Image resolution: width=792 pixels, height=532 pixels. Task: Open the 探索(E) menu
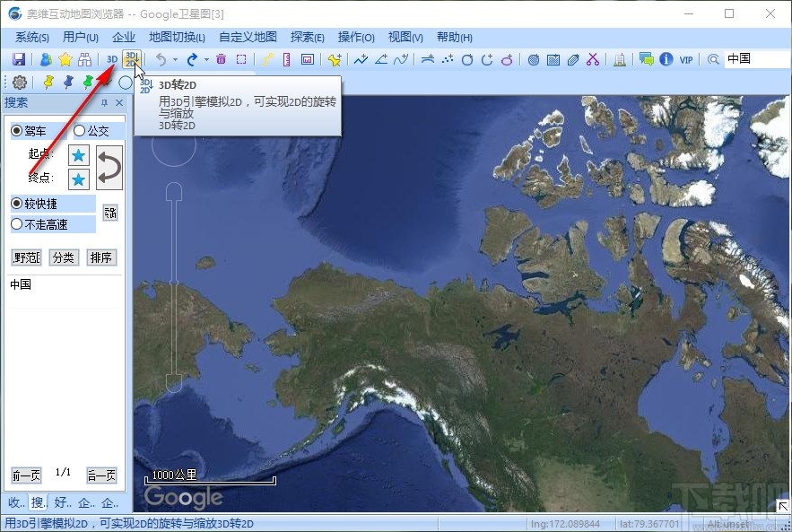[307, 38]
